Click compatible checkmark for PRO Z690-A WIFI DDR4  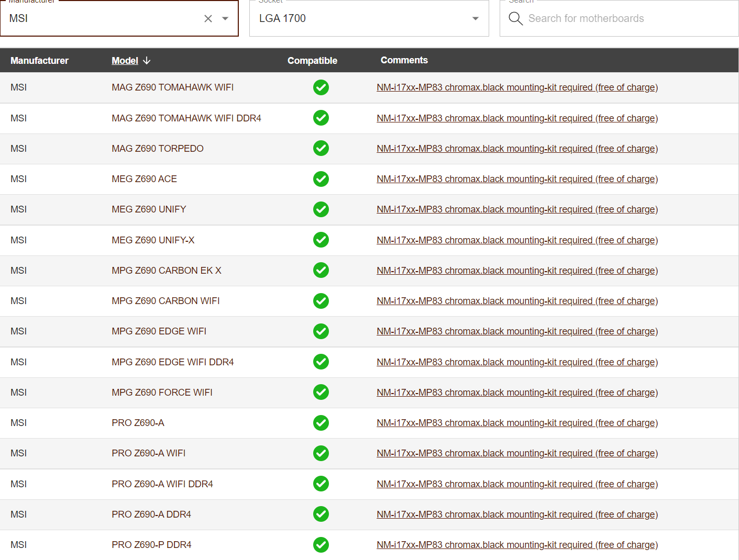321,484
